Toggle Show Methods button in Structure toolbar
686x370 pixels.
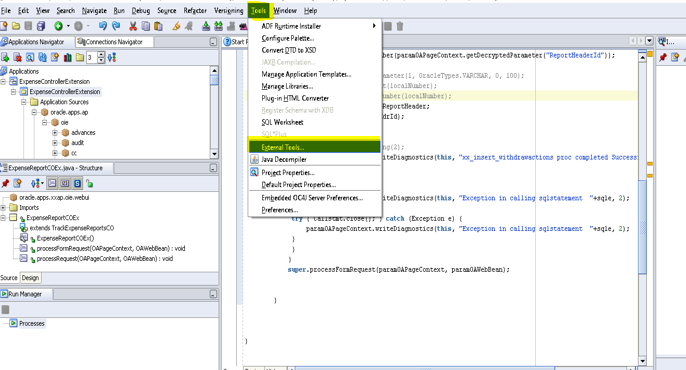coord(52,183)
